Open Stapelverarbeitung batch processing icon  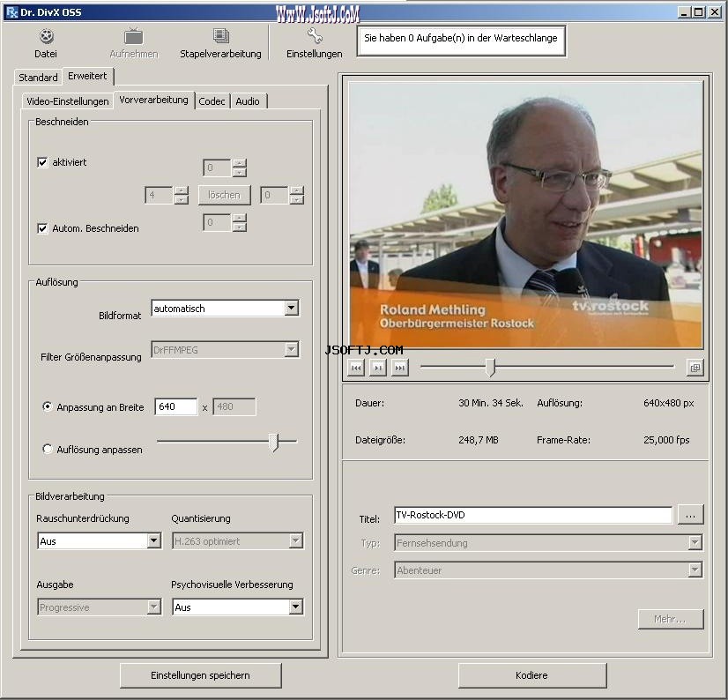[221, 36]
